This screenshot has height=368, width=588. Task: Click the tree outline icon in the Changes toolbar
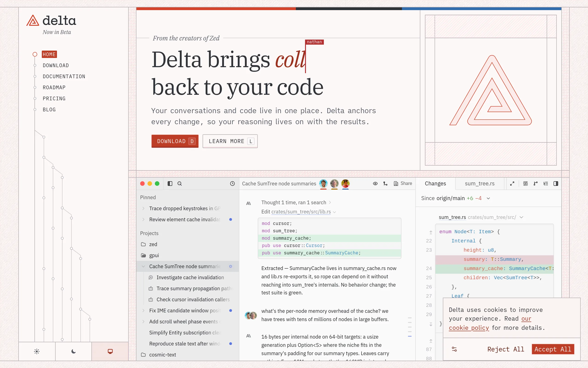coord(546,184)
